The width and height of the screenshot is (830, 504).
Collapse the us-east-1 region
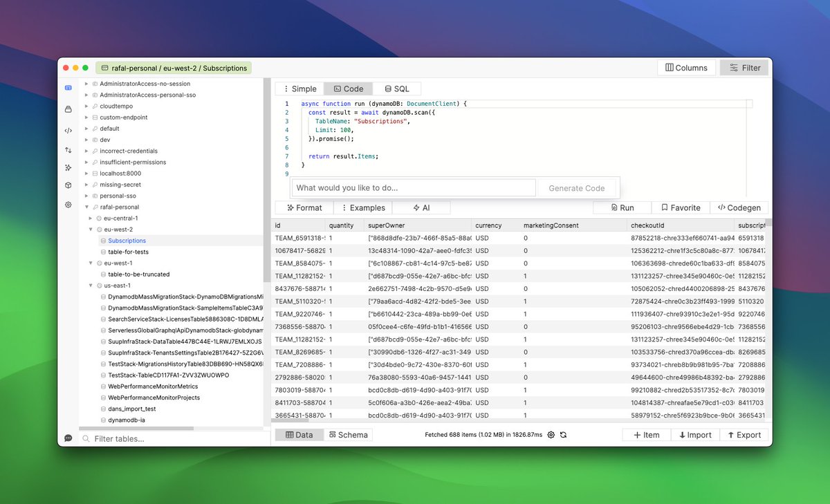coord(91,286)
